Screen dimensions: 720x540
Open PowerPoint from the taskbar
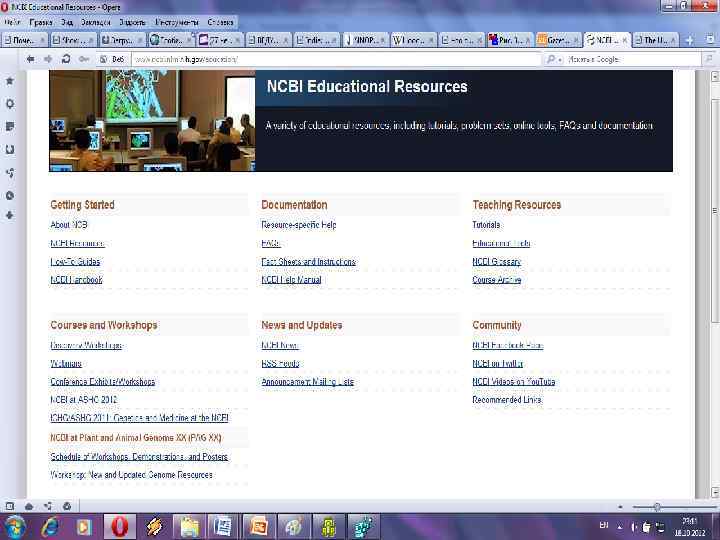pos(259,527)
